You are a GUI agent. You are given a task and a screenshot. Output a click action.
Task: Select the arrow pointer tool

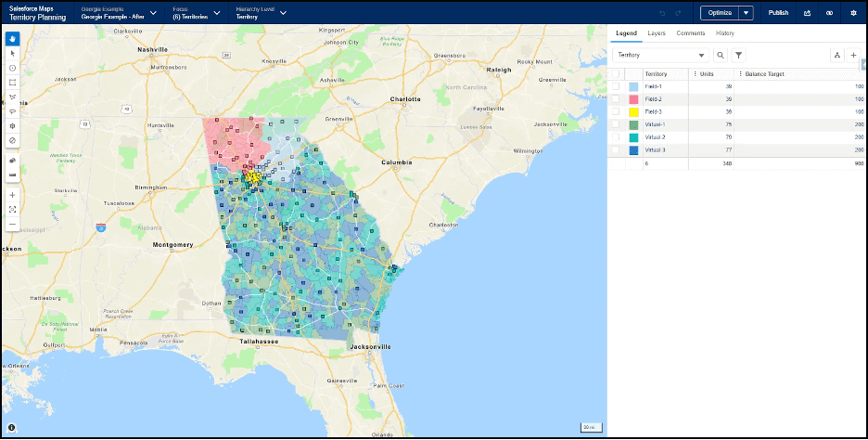click(x=12, y=54)
